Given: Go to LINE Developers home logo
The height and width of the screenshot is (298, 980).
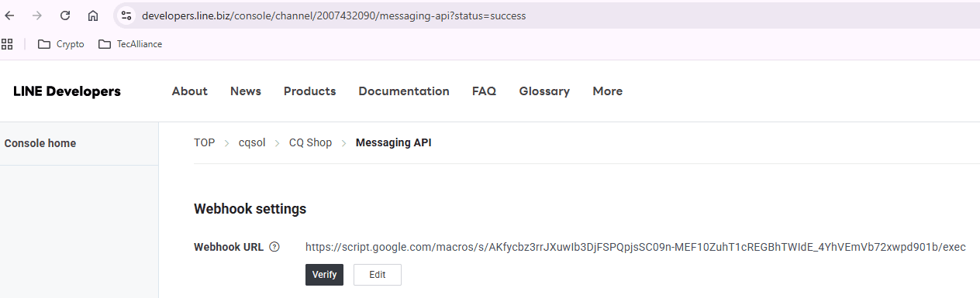Looking at the screenshot, I should click(67, 91).
